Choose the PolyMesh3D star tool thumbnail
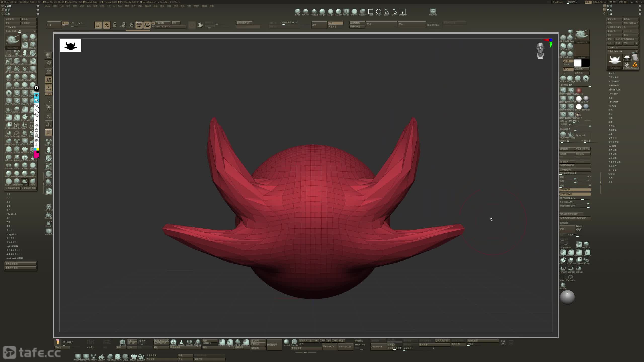644x362 pixels. (627, 65)
